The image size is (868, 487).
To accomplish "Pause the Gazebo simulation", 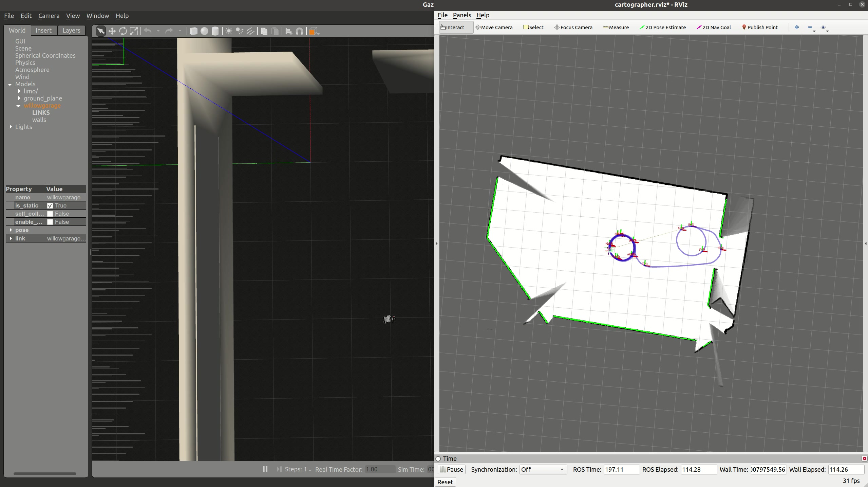I will pos(265,469).
